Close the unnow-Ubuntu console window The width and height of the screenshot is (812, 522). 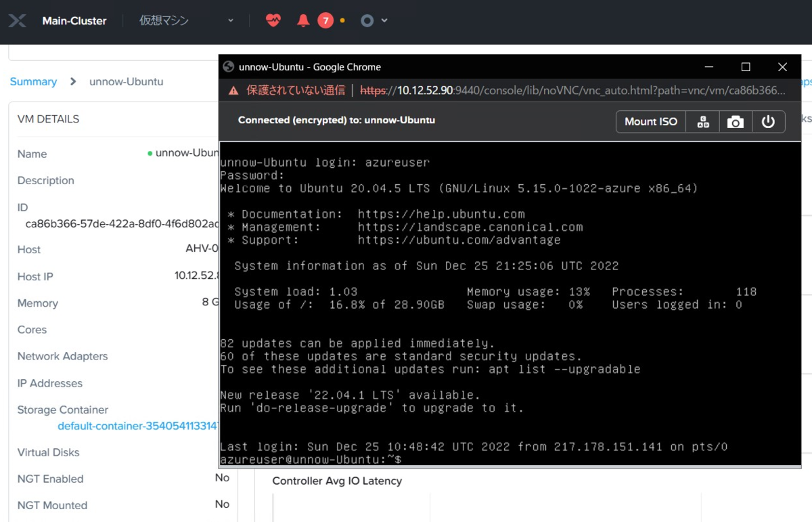click(782, 66)
